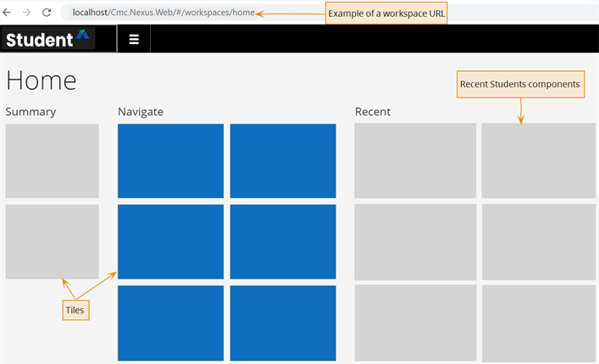
Task: Click the second gray Summary tile
Action: pyautogui.click(x=52, y=241)
